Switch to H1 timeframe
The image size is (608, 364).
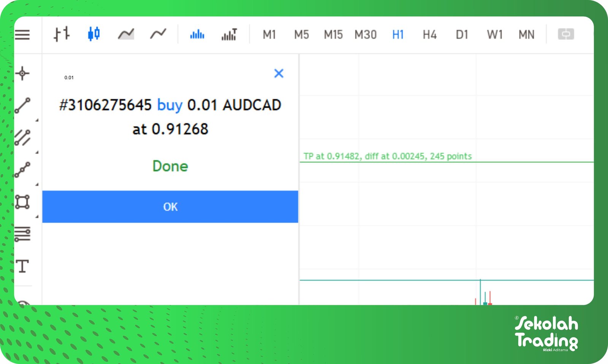(398, 35)
